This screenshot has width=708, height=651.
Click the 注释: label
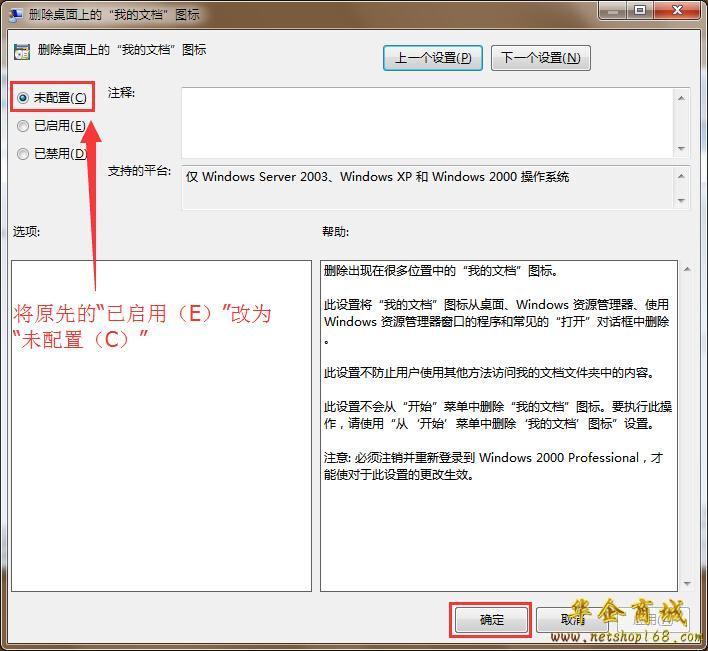(x=121, y=93)
